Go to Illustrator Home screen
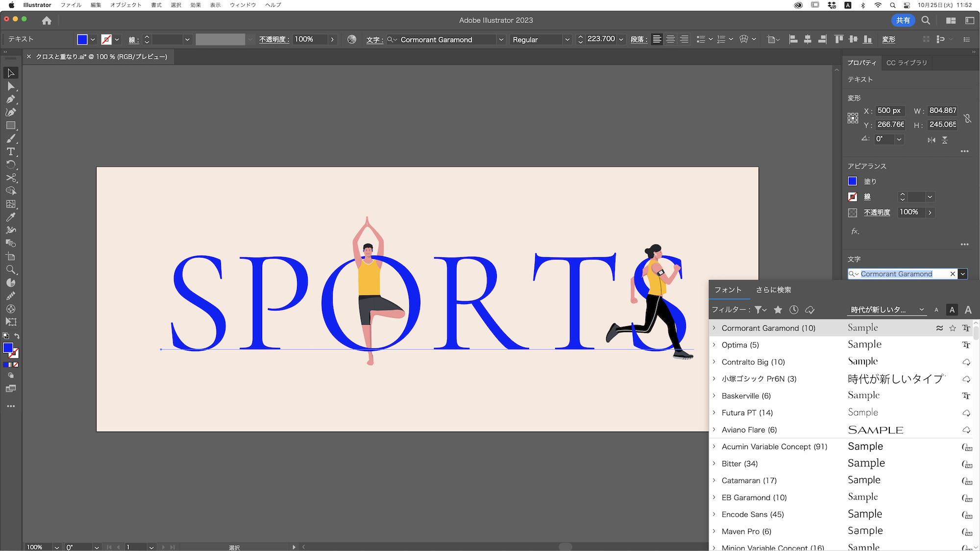Screen dimensions: 980x551 coord(47,21)
